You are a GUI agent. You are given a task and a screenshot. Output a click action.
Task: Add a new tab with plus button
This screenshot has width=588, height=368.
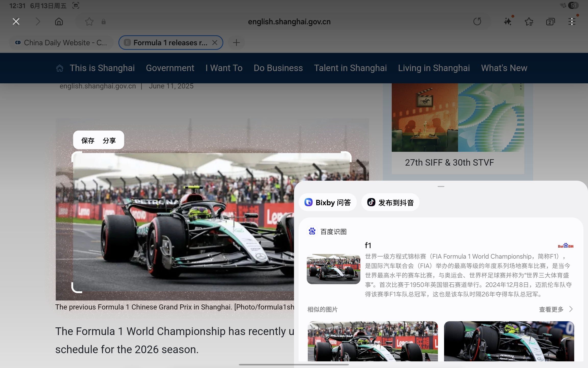click(x=236, y=43)
